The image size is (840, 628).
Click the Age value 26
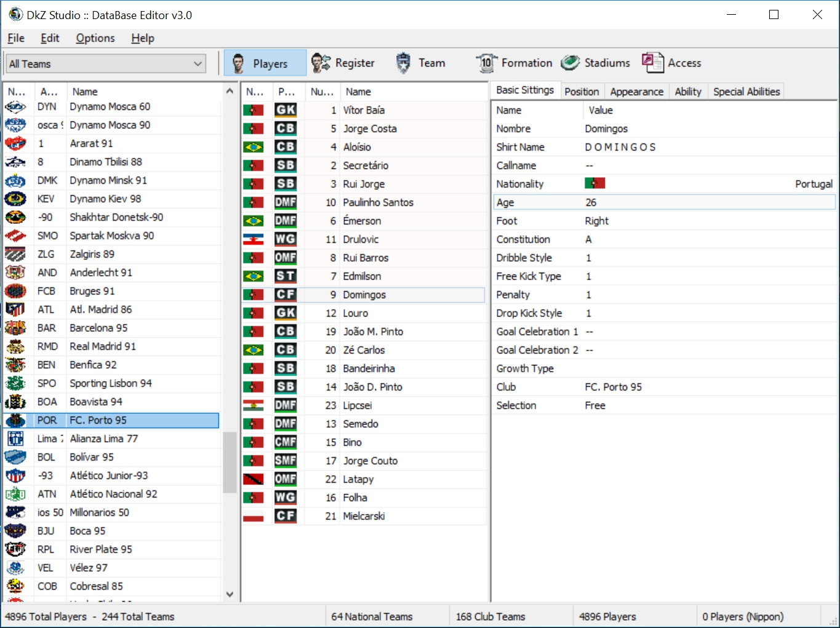pyautogui.click(x=591, y=202)
